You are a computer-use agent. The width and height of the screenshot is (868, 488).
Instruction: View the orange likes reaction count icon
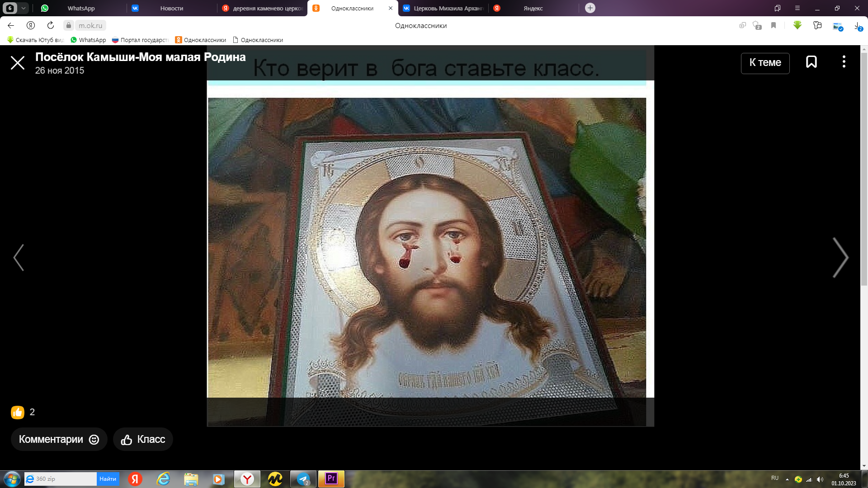[x=18, y=412]
